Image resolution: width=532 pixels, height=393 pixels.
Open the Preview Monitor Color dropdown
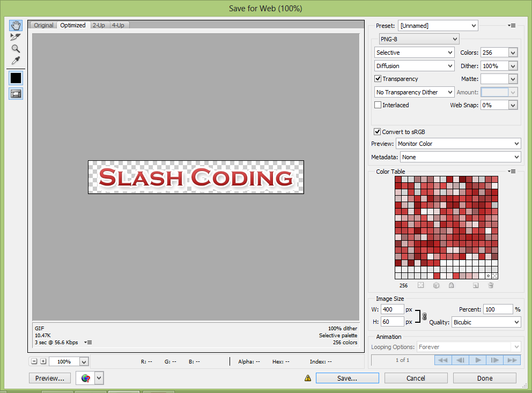coord(459,144)
